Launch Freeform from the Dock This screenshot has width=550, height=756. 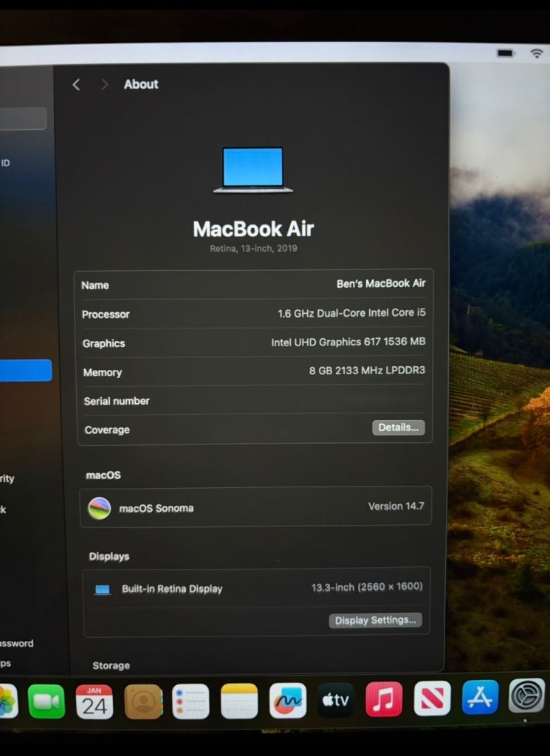pos(287,701)
